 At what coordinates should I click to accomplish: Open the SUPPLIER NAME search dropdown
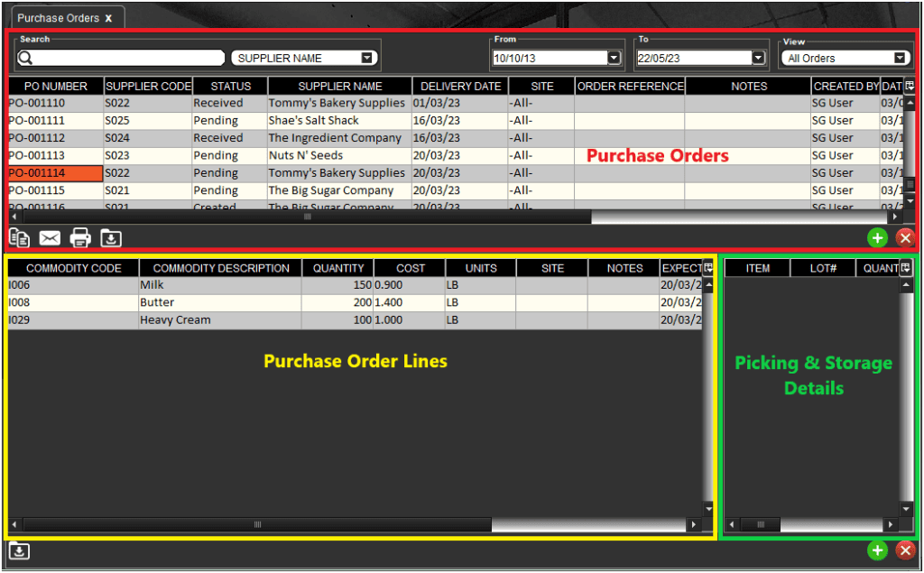click(366, 58)
